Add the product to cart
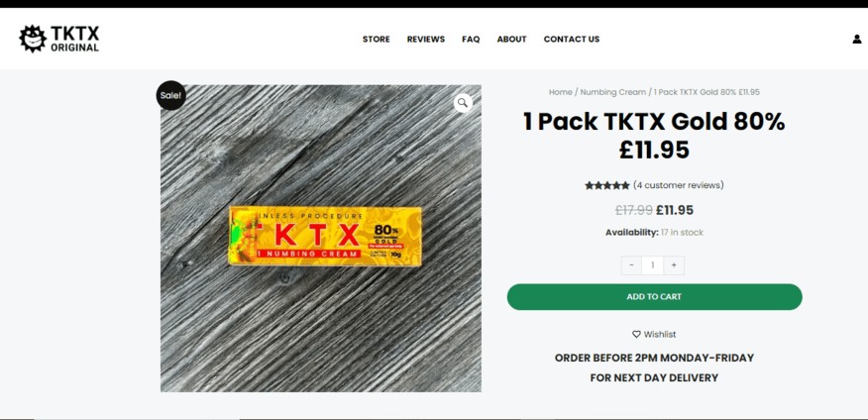This screenshot has width=868, height=420. pyautogui.click(x=654, y=296)
